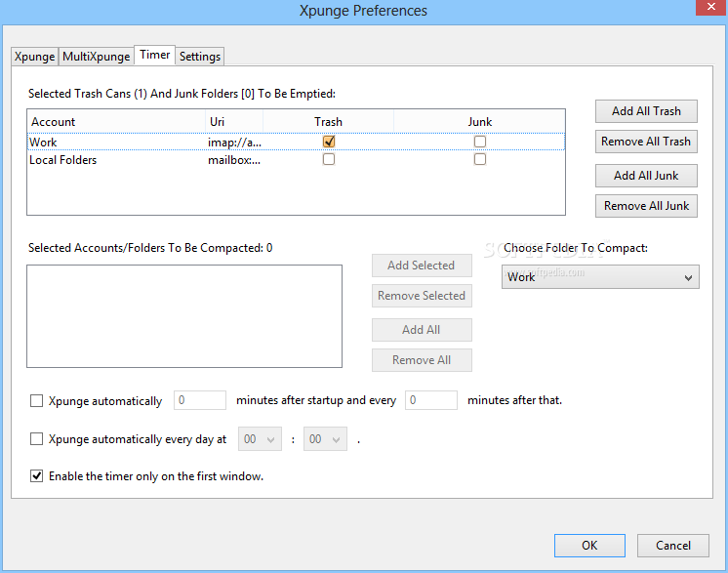Open the daily hour dropdown
This screenshot has height=573, width=728.
click(260, 439)
